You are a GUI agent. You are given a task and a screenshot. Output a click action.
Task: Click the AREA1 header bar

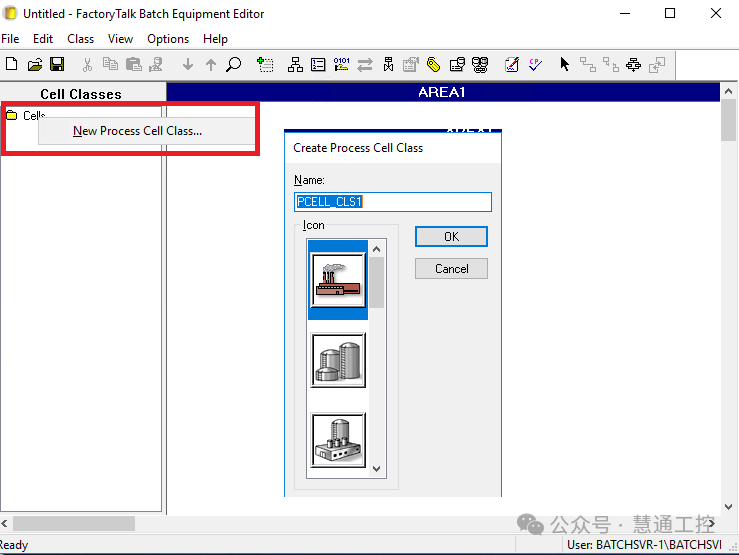click(x=443, y=92)
